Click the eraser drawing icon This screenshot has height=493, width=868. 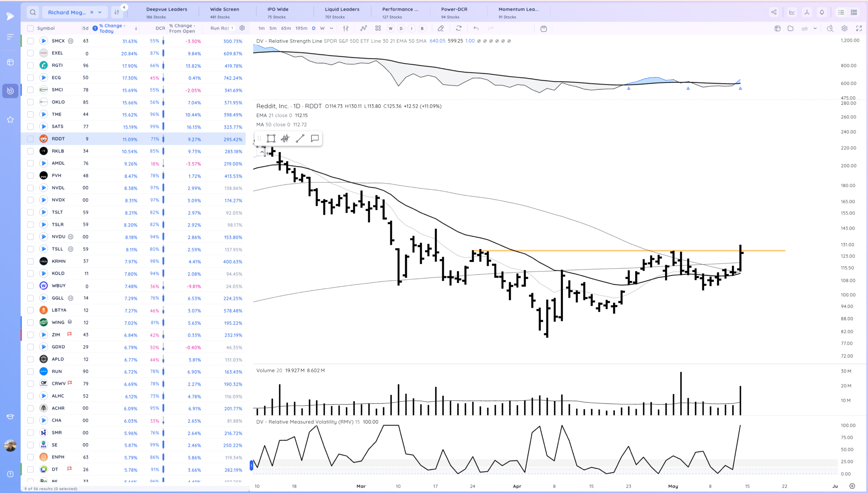tap(440, 28)
